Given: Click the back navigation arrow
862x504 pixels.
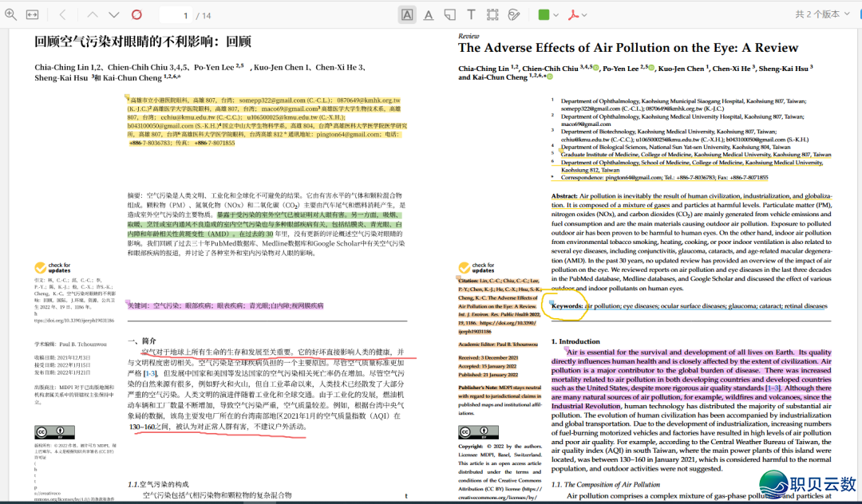Looking at the screenshot, I should pos(61,14).
